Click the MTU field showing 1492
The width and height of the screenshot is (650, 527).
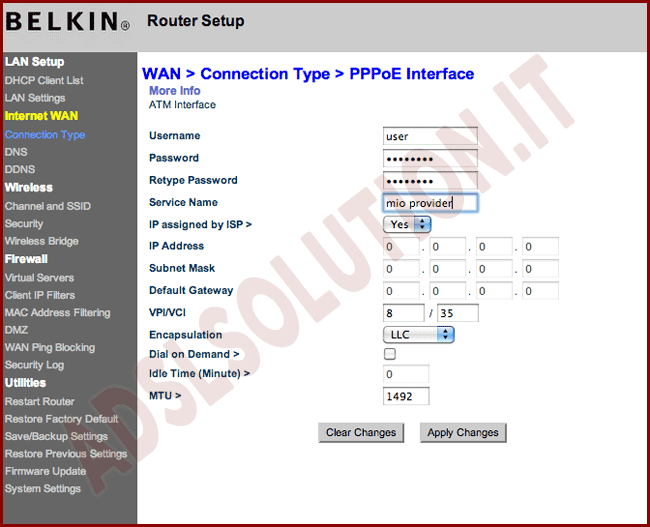point(406,396)
